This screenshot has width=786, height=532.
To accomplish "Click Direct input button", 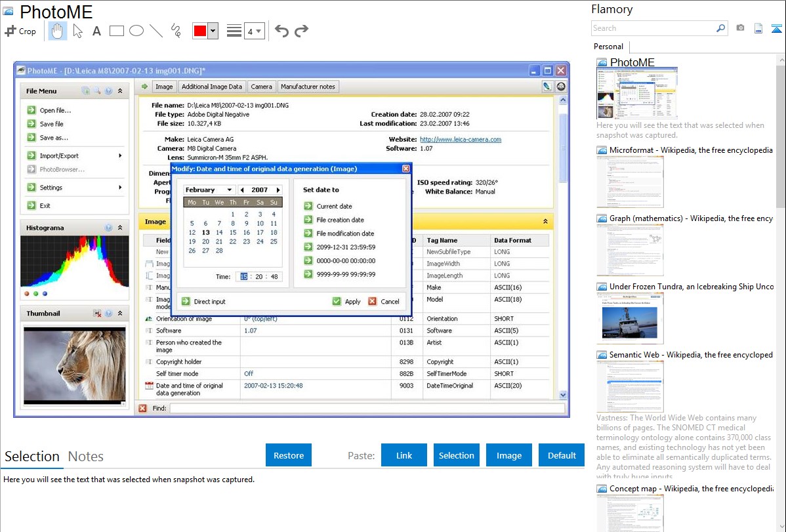I will click(x=203, y=301).
